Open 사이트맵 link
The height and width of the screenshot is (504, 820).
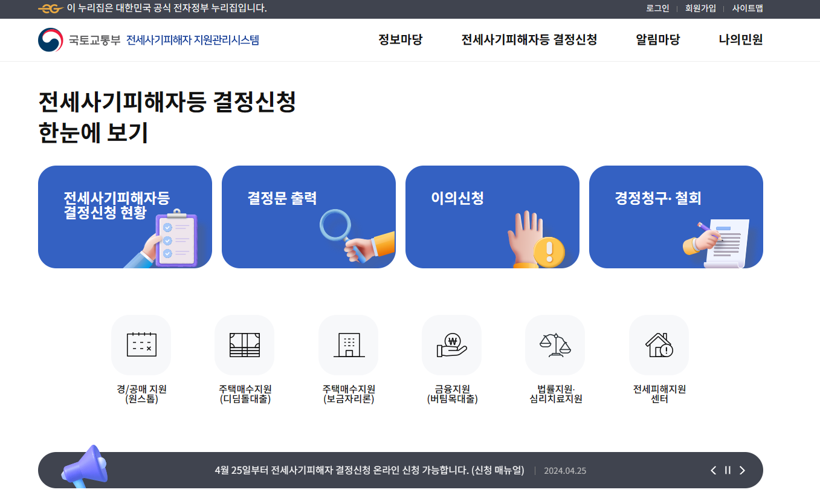point(747,8)
